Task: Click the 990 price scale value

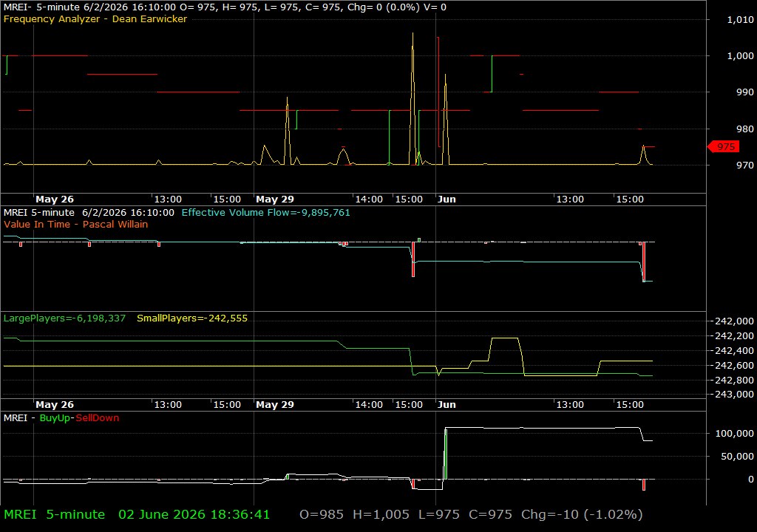Action: click(x=745, y=92)
